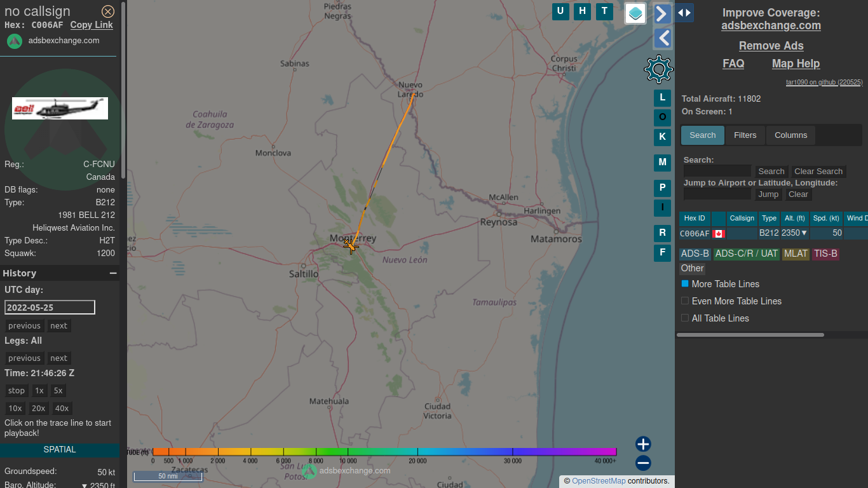Open the map layers selector

click(635, 13)
